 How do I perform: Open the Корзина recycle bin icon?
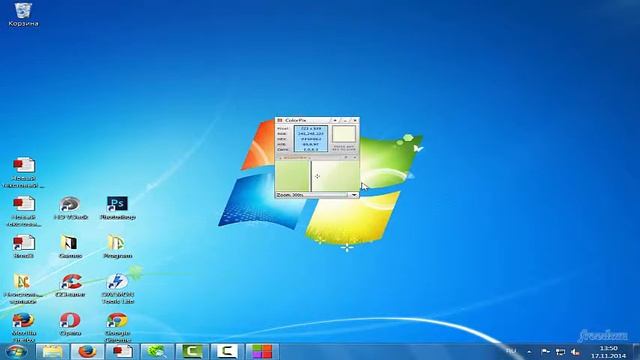click(x=23, y=15)
